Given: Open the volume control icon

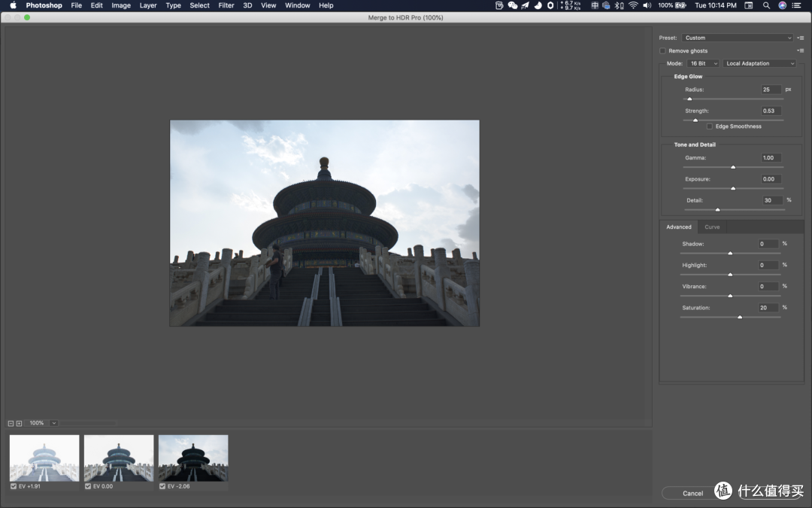Looking at the screenshot, I should tap(647, 5).
